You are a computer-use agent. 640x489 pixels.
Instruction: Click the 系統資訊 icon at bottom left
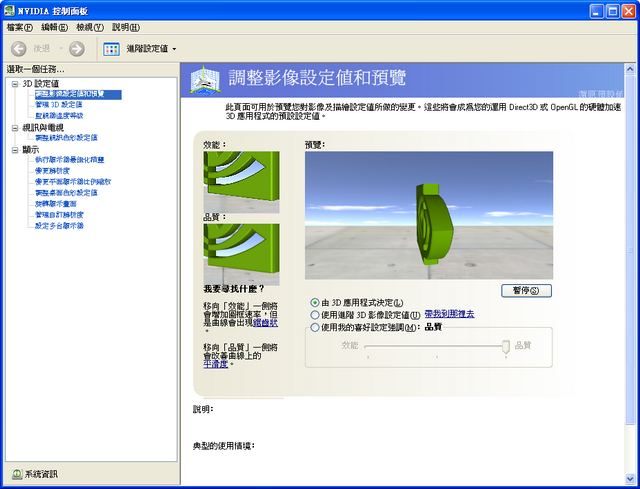tap(17, 474)
